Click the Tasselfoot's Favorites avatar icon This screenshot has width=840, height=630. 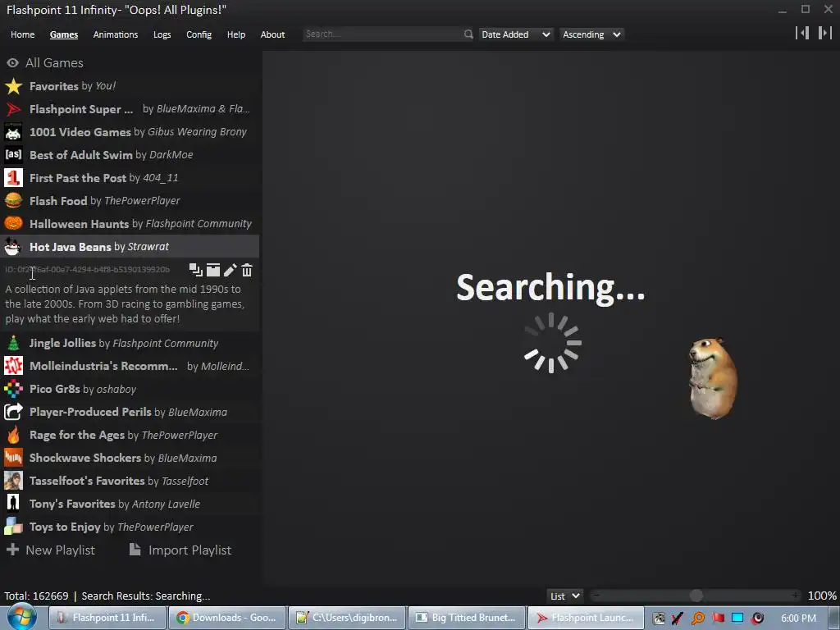click(x=13, y=481)
